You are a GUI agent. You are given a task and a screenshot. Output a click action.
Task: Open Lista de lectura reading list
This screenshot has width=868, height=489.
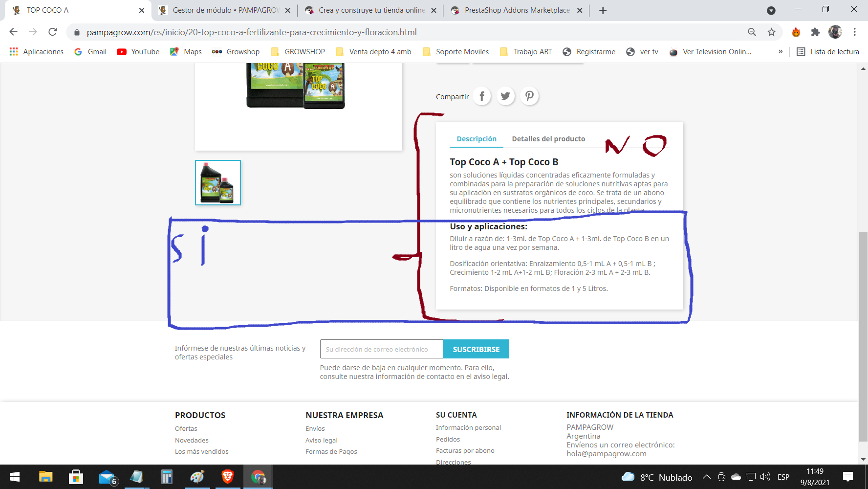pos(828,52)
